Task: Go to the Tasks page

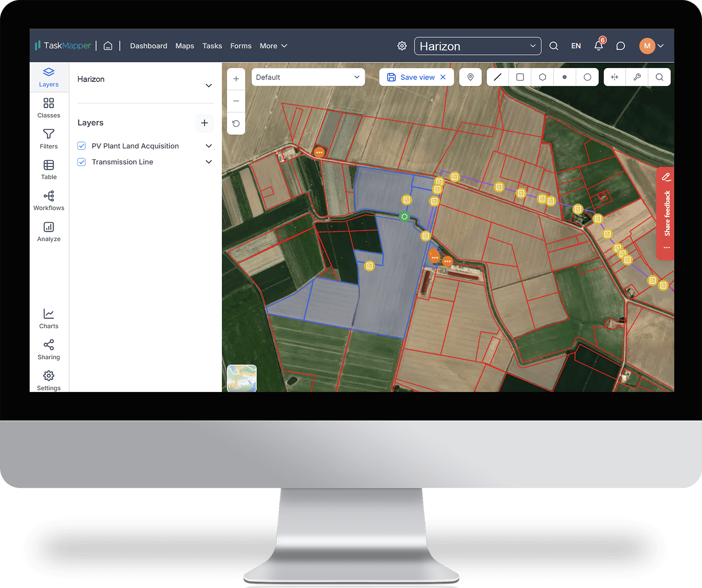Action: [212, 46]
